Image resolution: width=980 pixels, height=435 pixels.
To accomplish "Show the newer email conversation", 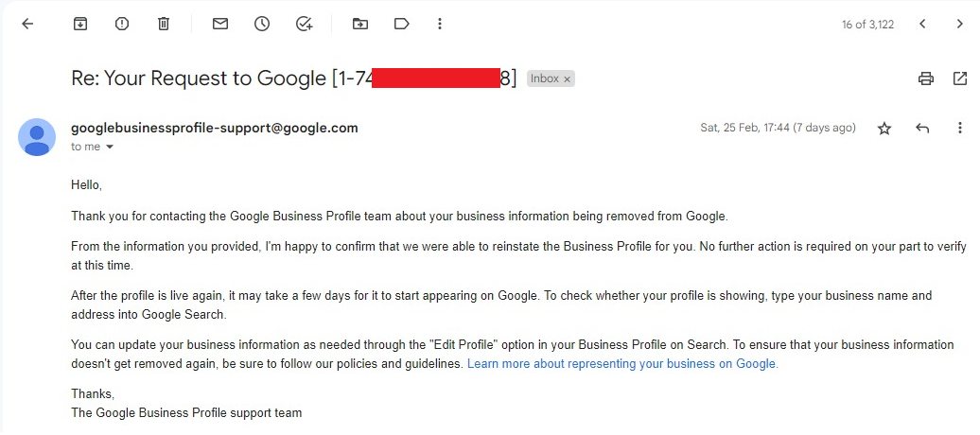I will pos(922,24).
